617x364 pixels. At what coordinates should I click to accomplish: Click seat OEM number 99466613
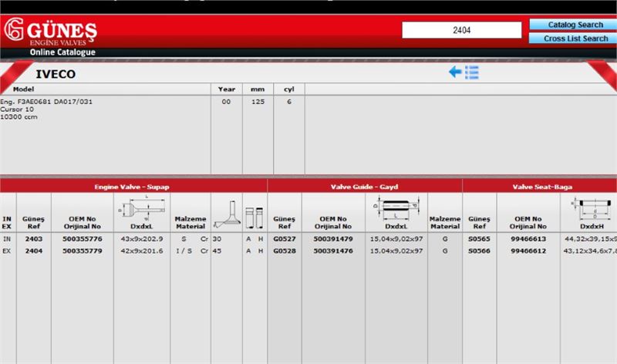coord(528,239)
